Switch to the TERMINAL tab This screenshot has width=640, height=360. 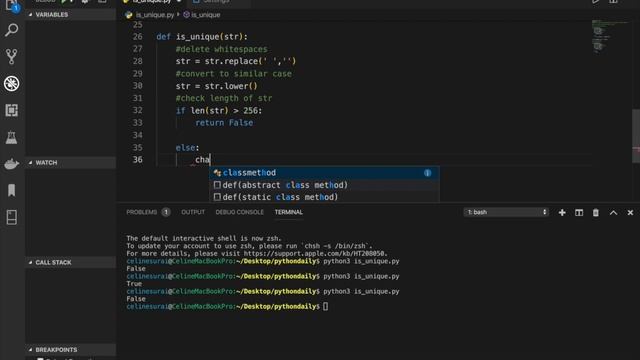(289, 212)
